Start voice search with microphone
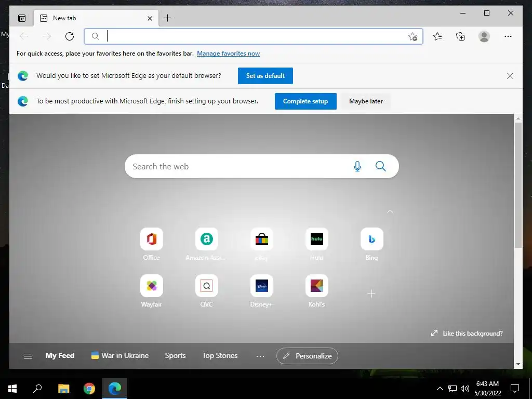 point(357,166)
